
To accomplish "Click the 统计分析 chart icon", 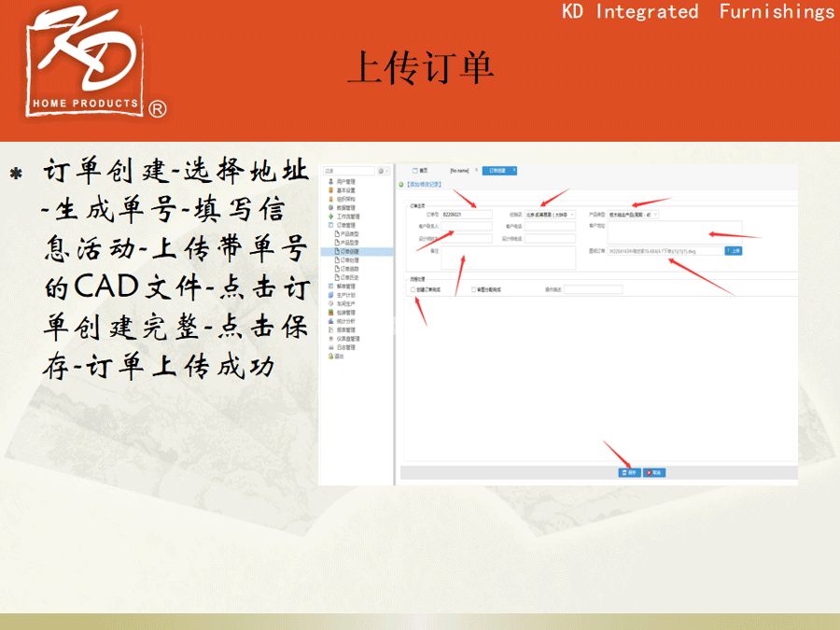I will point(330,321).
